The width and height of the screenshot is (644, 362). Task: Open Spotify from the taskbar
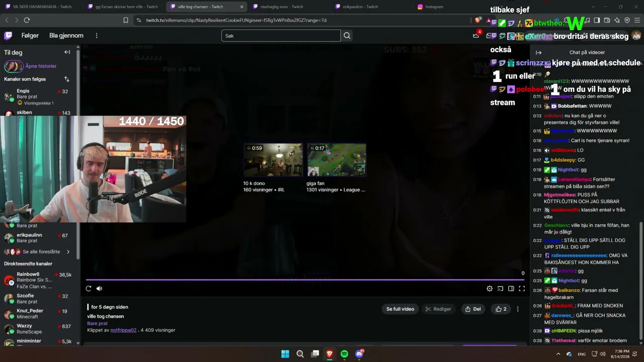click(344, 354)
